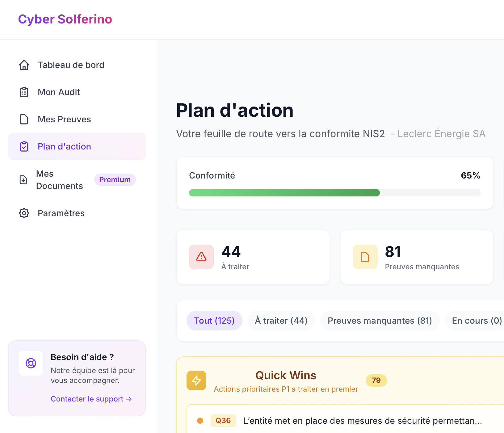Click the Contacter le support link
Viewport: 504px width, 433px height.
[91, 399]
